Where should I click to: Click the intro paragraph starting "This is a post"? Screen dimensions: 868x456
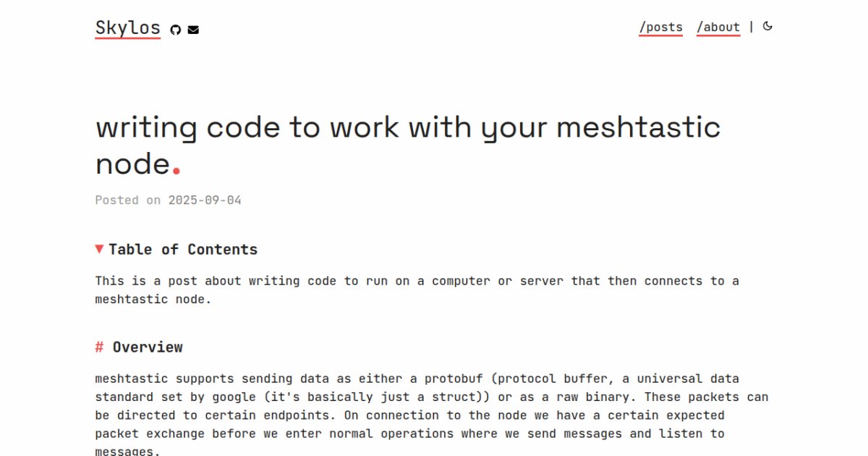click(417, 290)
